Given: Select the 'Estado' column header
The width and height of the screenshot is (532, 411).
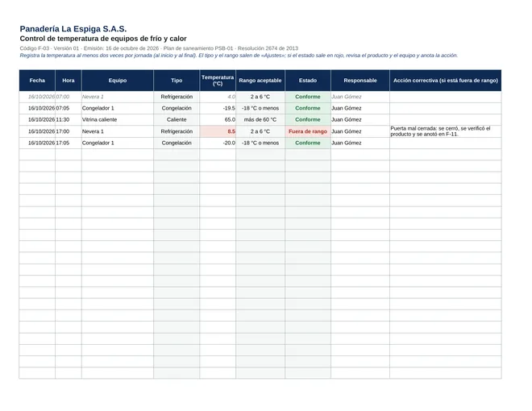Looking at the screenshot, I should pyautogui.click(x=308, y=81).
